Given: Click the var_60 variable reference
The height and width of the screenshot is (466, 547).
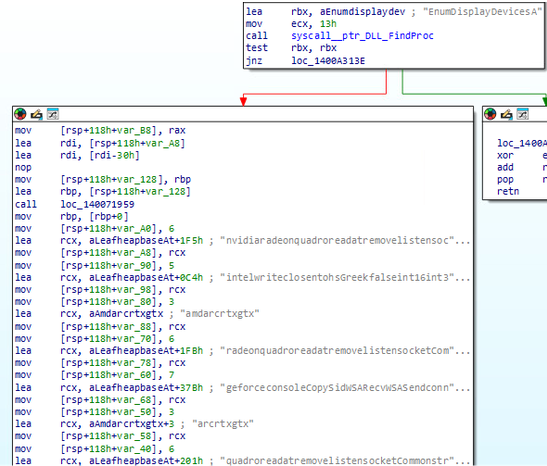Looking at the screenshot, I should [x=137, y=375].
